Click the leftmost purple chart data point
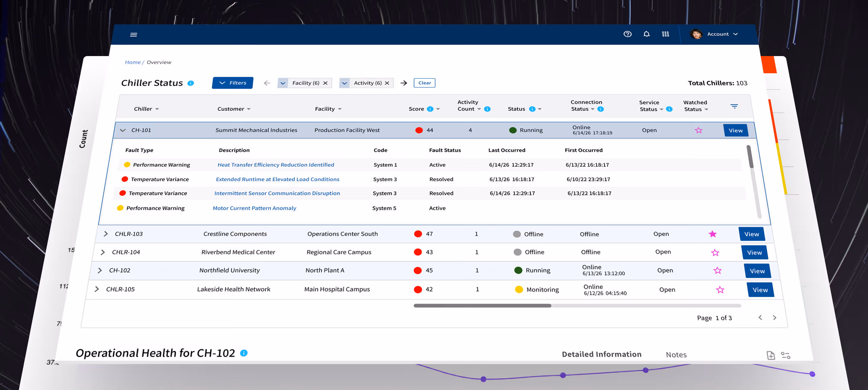The width and height of the screenshot is (868, 390). tap(483, 379)
